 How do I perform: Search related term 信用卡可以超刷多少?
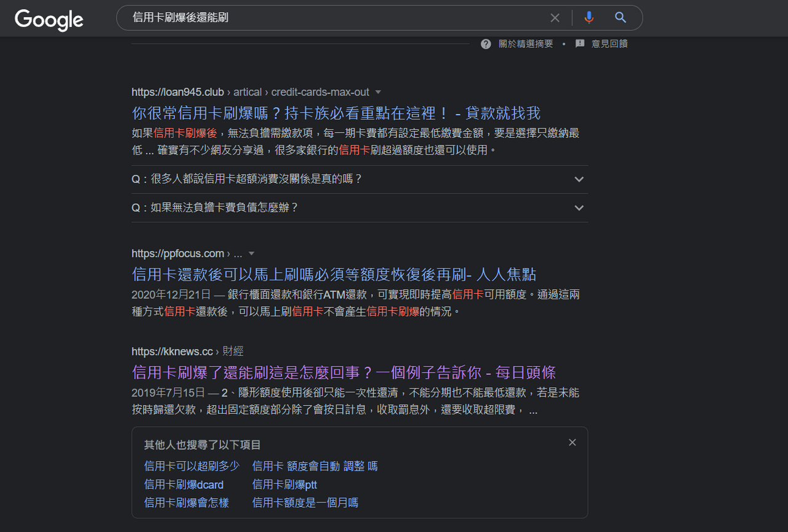pos(191,466)
